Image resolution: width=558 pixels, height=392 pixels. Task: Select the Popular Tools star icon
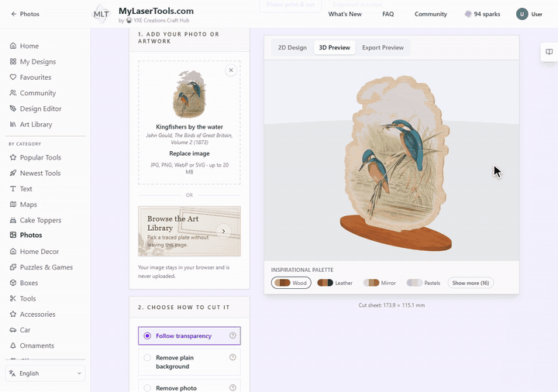(x=13, y=157)
